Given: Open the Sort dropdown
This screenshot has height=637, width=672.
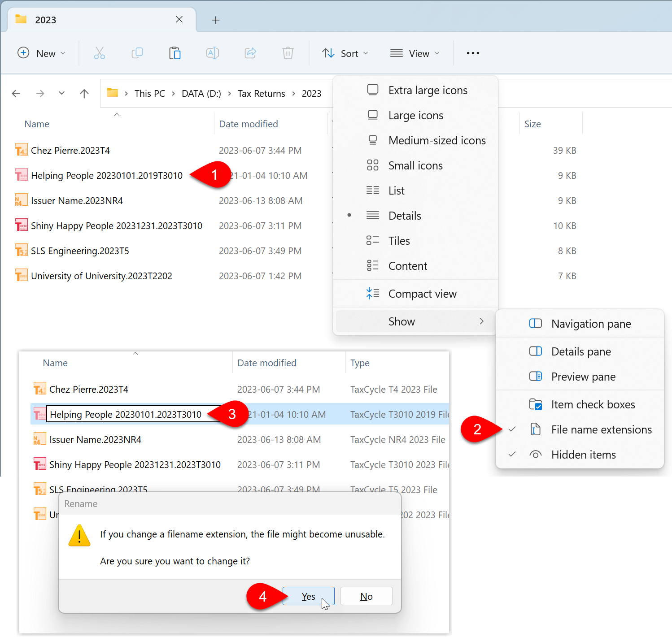Looking at the screenshot, I should click(345, 53).
